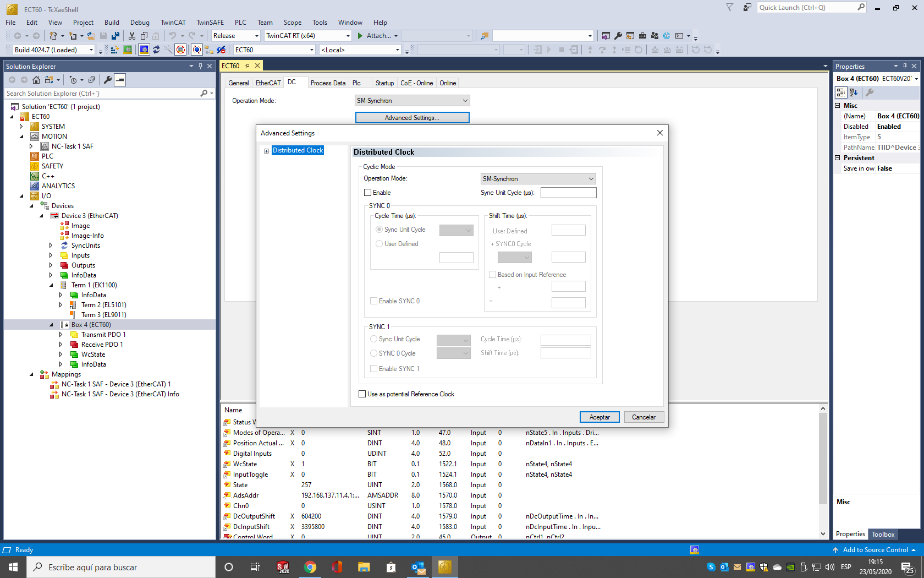Click the Cut scissors icon
924x578 pixels.
[132, 36]
